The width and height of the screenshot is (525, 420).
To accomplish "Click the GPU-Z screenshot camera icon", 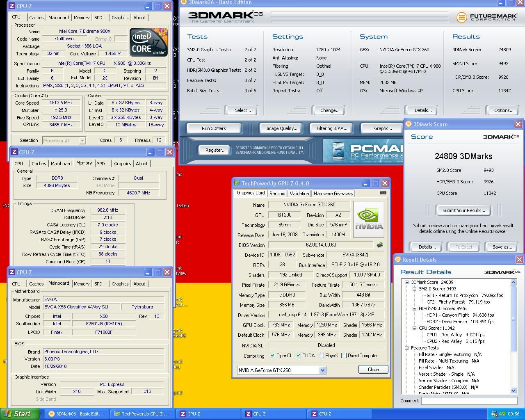I will (x=383, y=193).
